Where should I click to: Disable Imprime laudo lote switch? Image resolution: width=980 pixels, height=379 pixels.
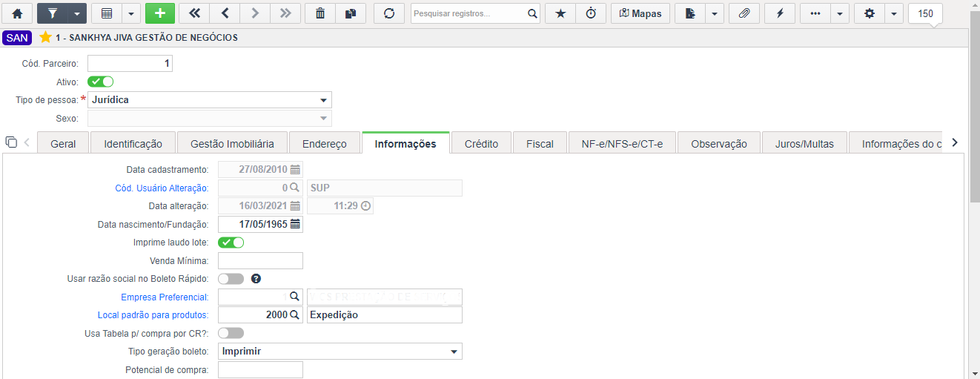(231, 243)
